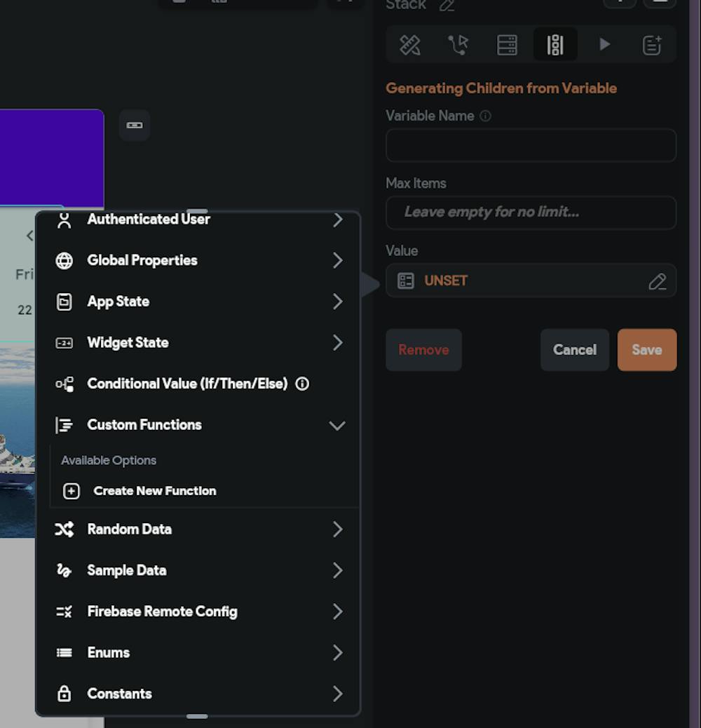The image size is (701, 728).
Task: Click the canvas widget size icon button
Action: click(135, 126)
